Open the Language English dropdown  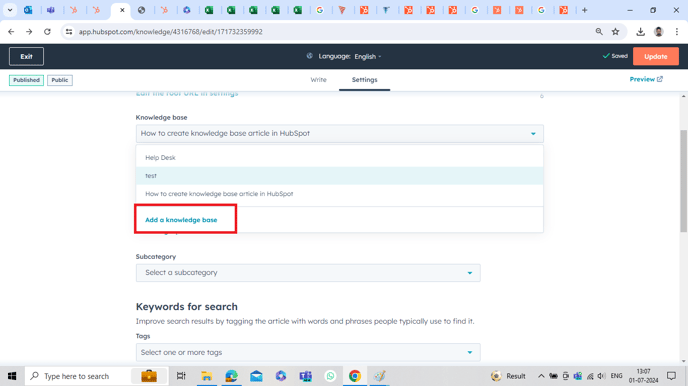click(368, 56)
